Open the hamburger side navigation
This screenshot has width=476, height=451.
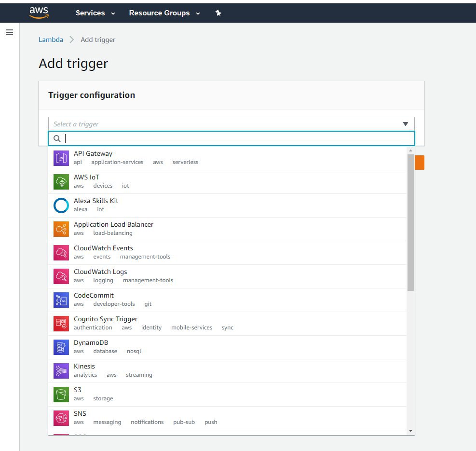pos(10,32)
